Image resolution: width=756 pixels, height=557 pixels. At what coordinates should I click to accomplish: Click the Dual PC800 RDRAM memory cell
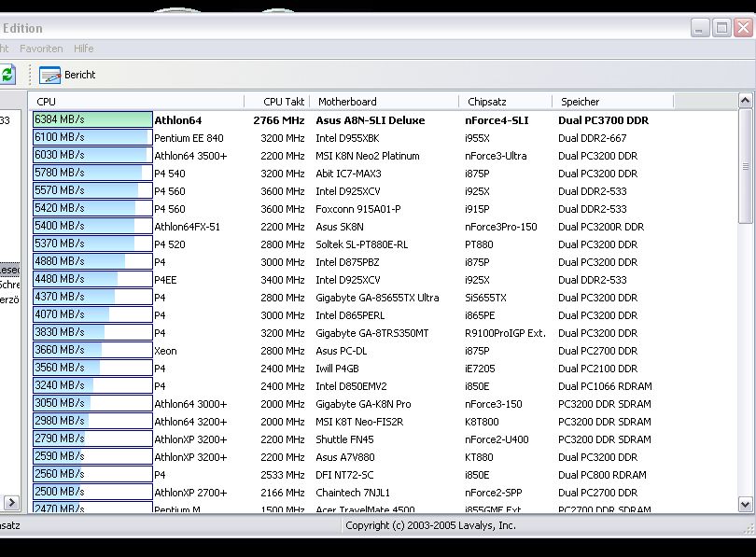[602, 475]
